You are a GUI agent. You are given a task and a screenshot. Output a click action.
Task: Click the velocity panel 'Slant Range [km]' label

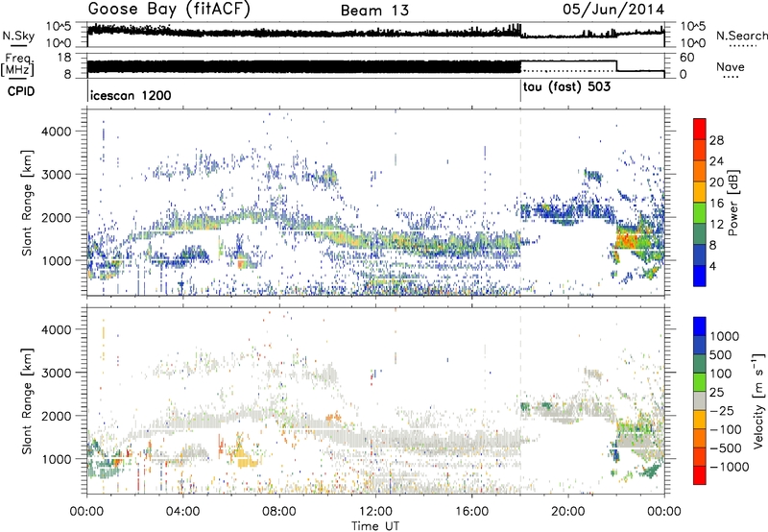(x=27, y=400)
